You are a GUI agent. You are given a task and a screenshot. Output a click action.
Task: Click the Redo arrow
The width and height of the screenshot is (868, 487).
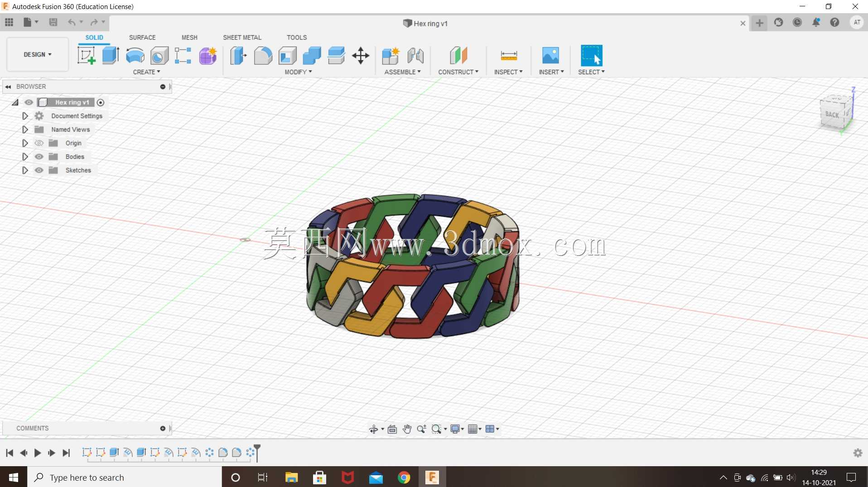pyautogui.click(x=94, y=22)
